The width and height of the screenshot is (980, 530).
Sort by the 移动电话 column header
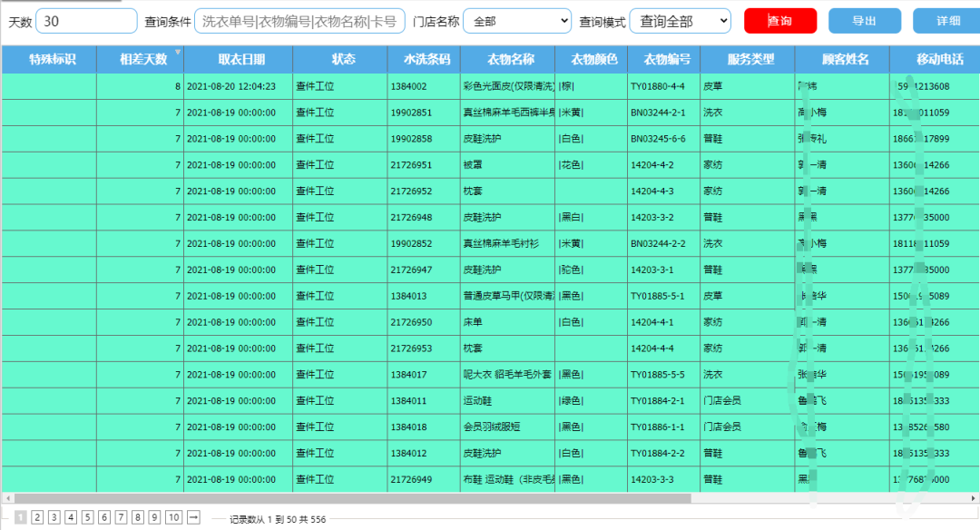pyautogui.click(x=935, y=59)
